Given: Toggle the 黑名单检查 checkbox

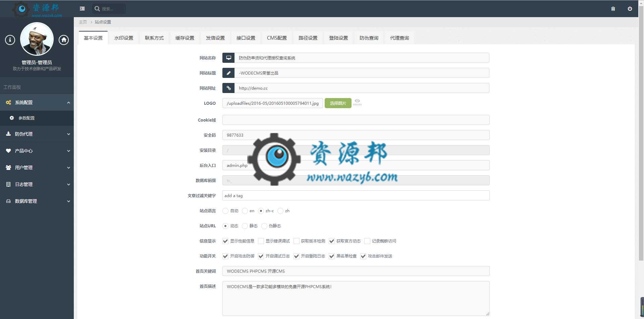Looking at the screenshot, I should pyautogui.click(x=332, y=256).
